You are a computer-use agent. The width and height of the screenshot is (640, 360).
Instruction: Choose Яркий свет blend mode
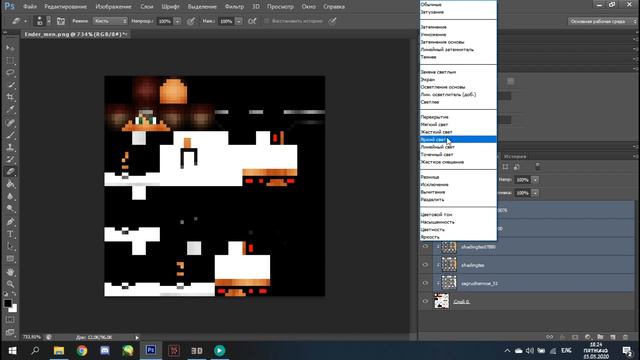(x=458, y=139)
